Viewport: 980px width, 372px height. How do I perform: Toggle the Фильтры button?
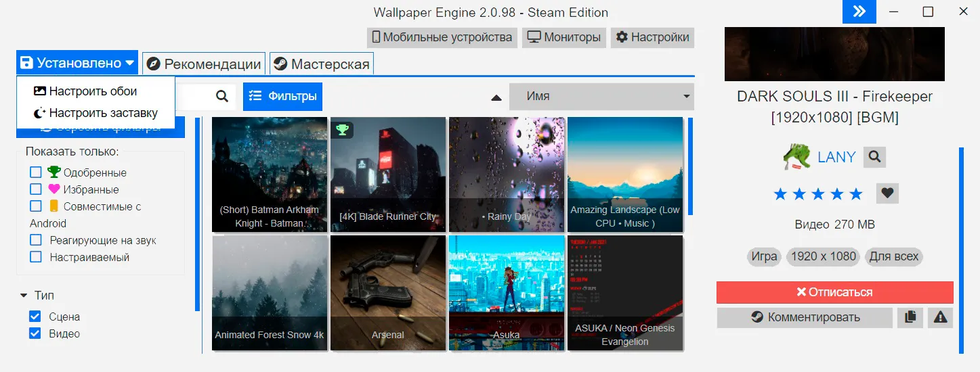(x=282, y=97)
